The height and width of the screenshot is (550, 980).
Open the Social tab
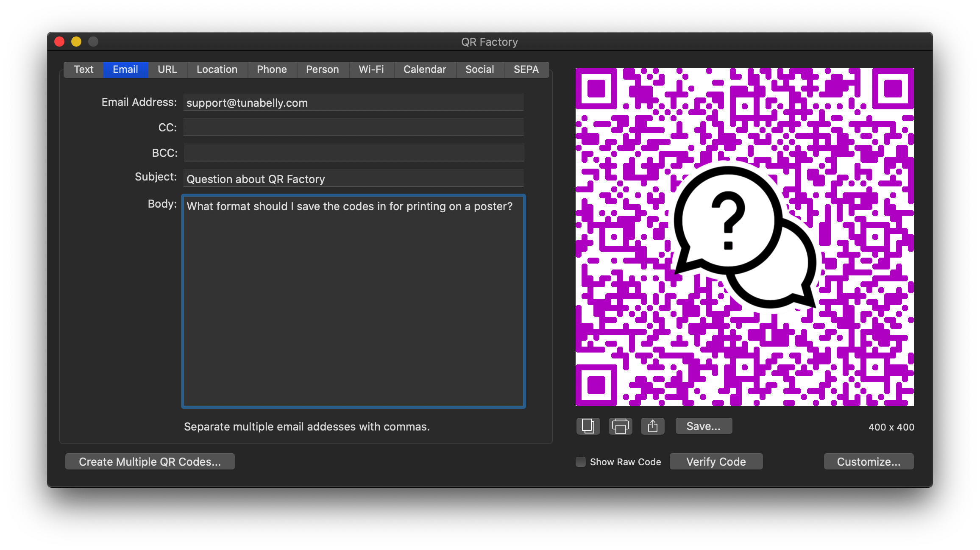[x=480, y=69]
